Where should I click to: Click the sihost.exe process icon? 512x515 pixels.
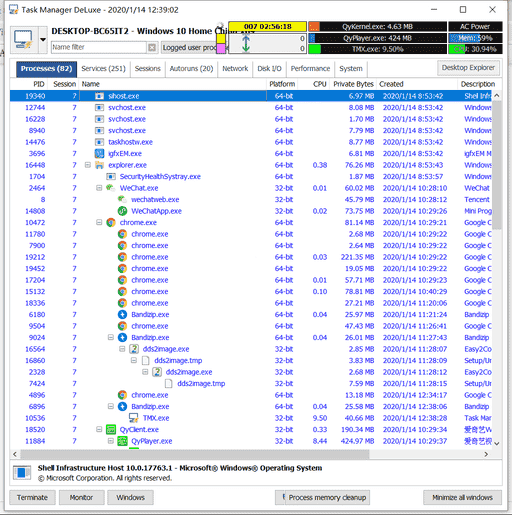click(x=99, y=96)
